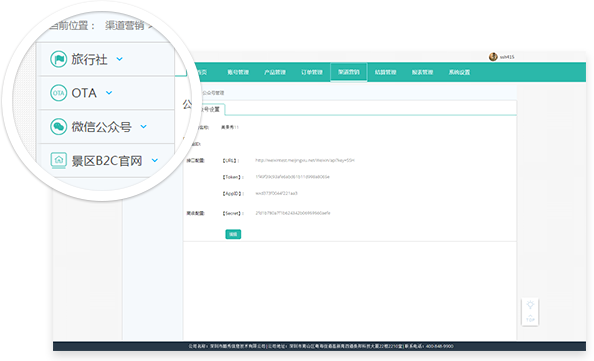
Task: Expand the 微信公众号 dropdown chevron
Action: [144, 127]
